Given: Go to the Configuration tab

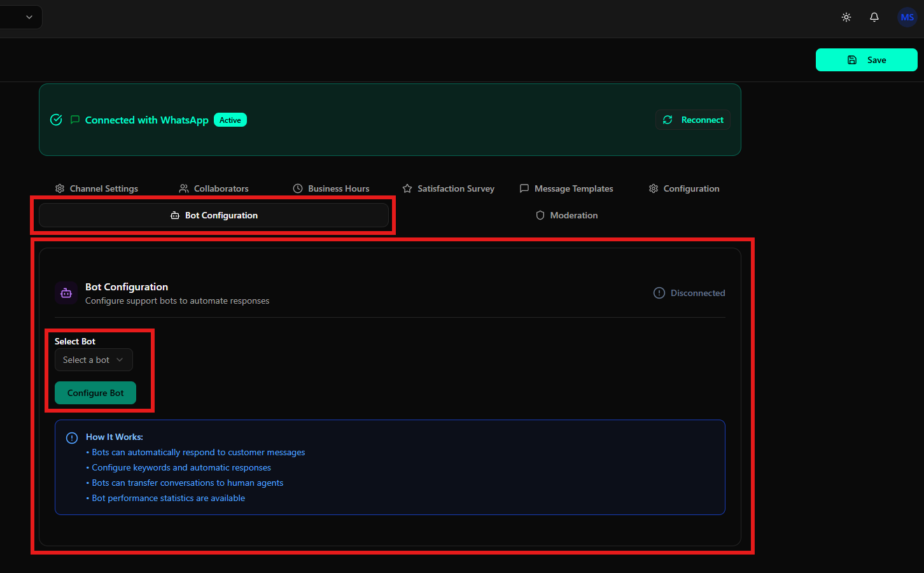Looking at the screenshot, I should [684, 188].
